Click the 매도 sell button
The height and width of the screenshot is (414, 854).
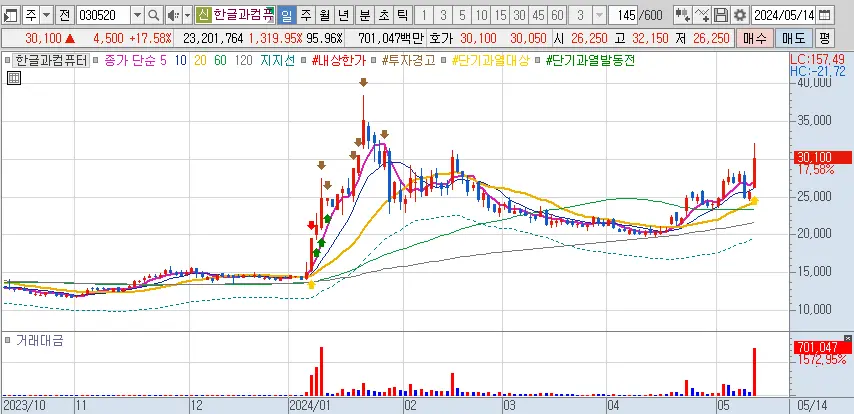(794, 38)
